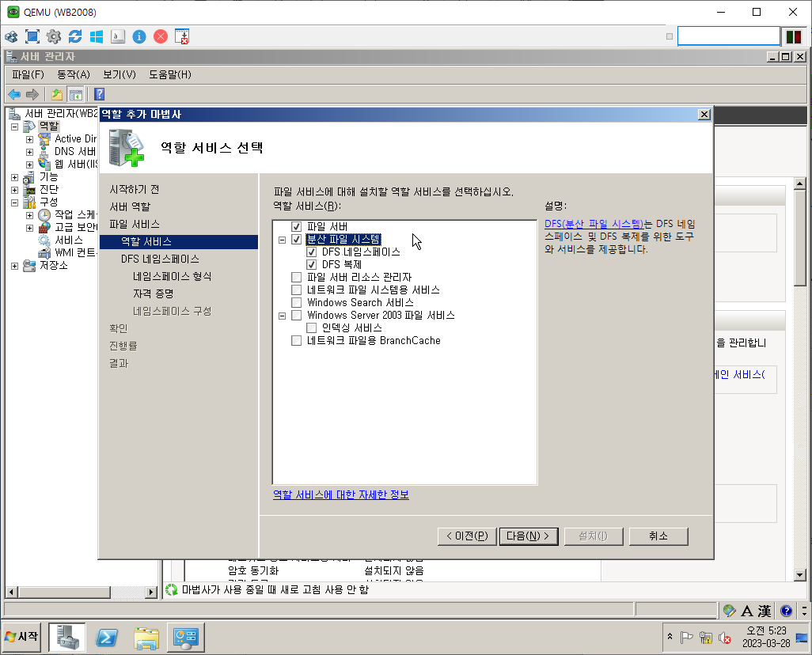This screenshot has height=655, width=812.
Task: Open the 파일(F) menu
Action: click(28, 74)
